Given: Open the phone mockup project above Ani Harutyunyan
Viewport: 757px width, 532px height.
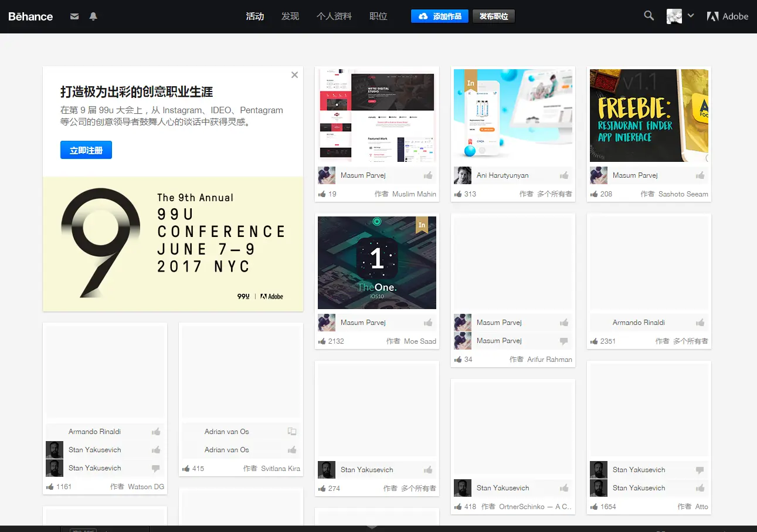Looking at the screenshot, I should [x=513, y=116].
